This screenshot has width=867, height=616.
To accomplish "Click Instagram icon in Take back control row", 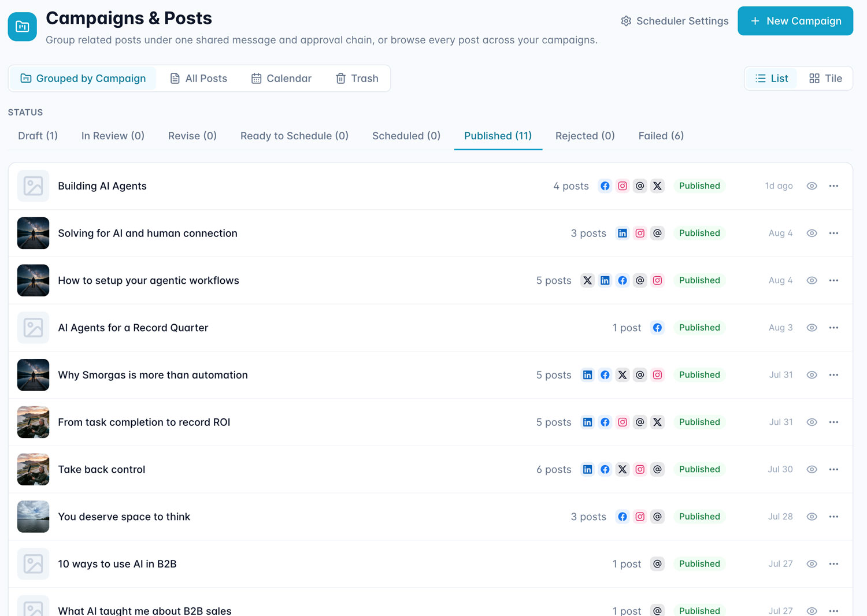I will click(x=640, y=469).
